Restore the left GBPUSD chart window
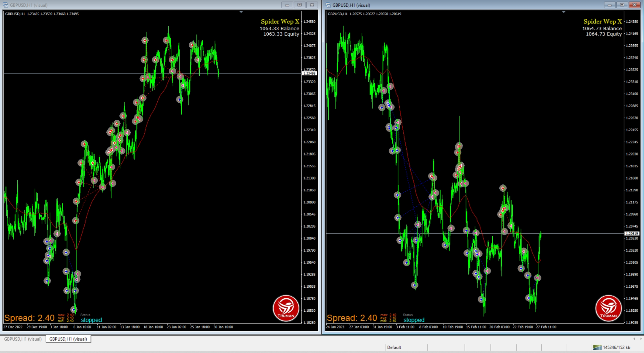 [299, 5]
